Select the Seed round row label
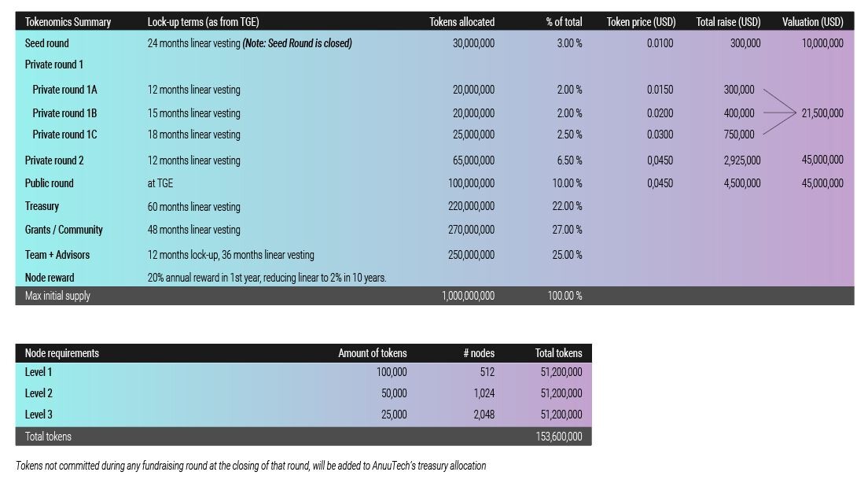This screenshot has height=494, width=868. (x=46, y=43)
